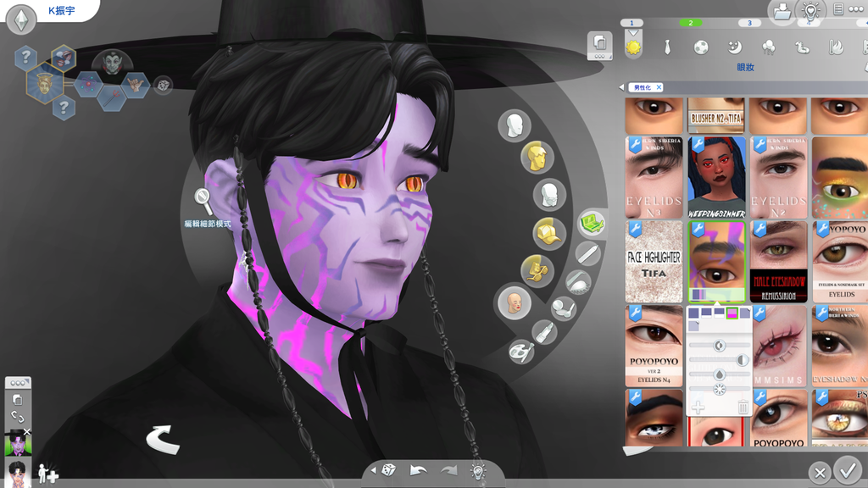The image size is (868, 488).
Task: Select the red pitchfork evil trait
Action: click(112, 97)
